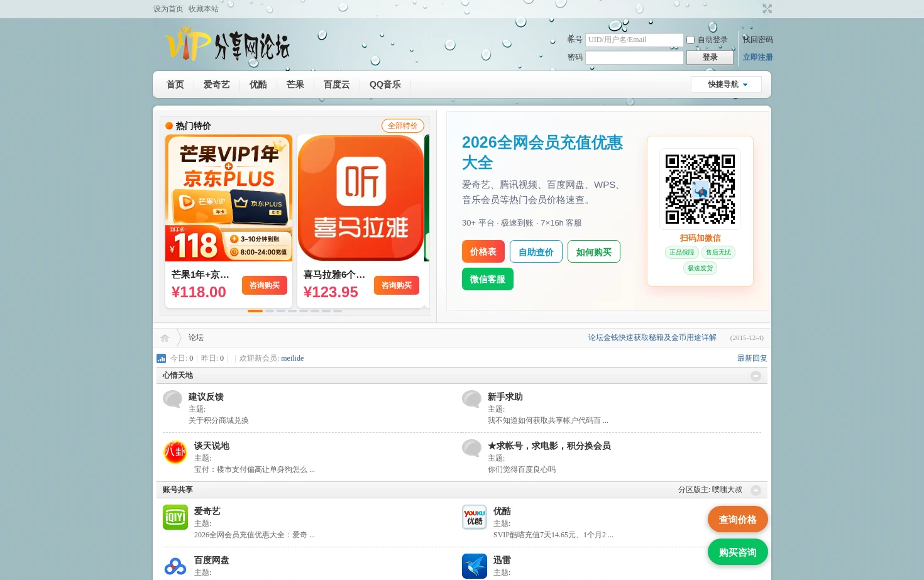924x580 pixels.
Task: Click 咨询购买 on the 喜马拉雅 card
Action: point(396,285)
